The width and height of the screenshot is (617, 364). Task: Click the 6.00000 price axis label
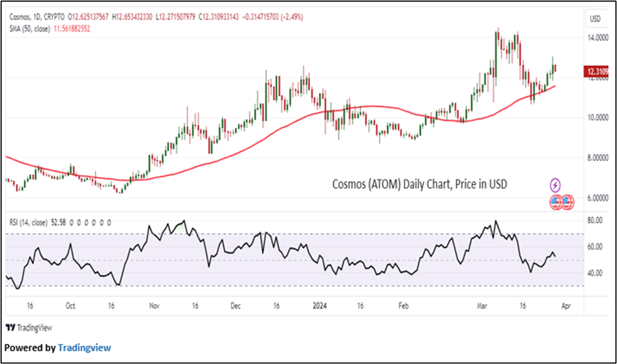(598, 198)
